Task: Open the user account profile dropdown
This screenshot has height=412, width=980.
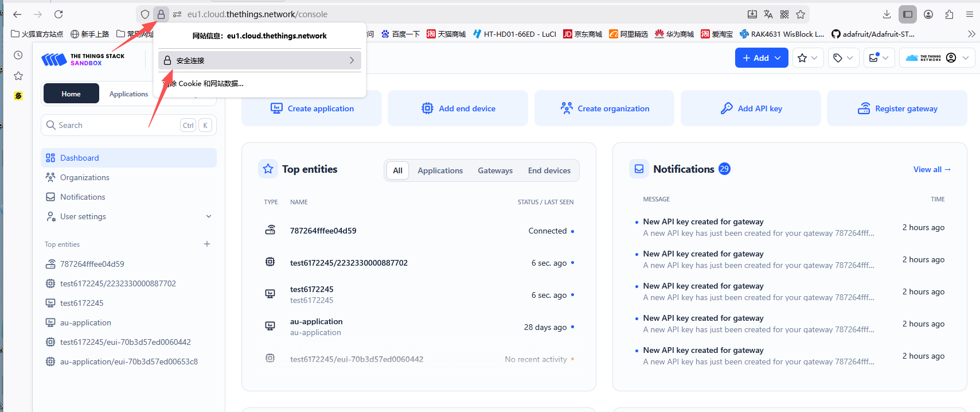Action: 956,58
